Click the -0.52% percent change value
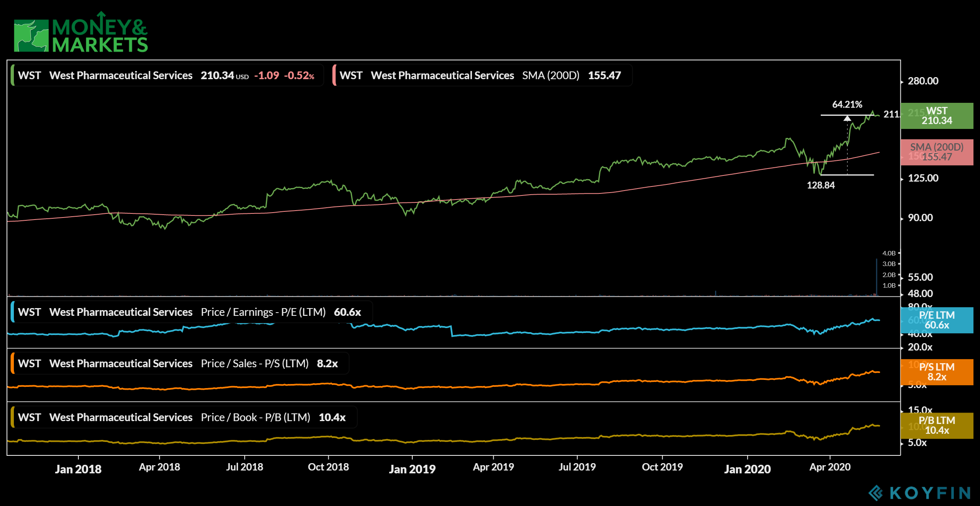The width and height of the screenshot is (980, 506). (x=299, y=75)
